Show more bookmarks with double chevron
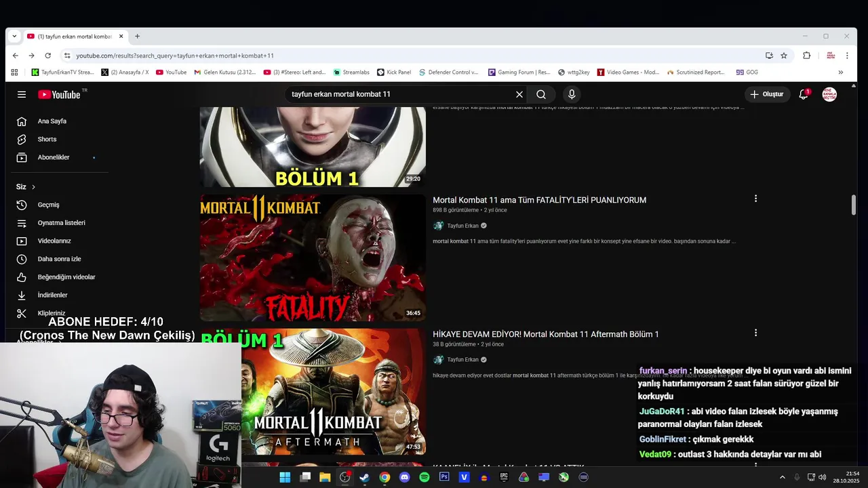This screenshot has height=488, width=868. 841,72
